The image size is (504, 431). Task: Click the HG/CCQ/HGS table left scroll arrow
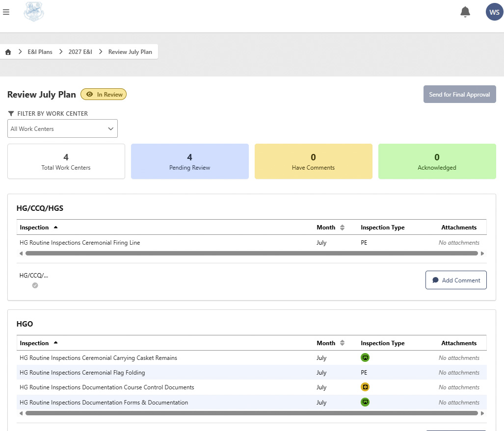tap(21, 254)
